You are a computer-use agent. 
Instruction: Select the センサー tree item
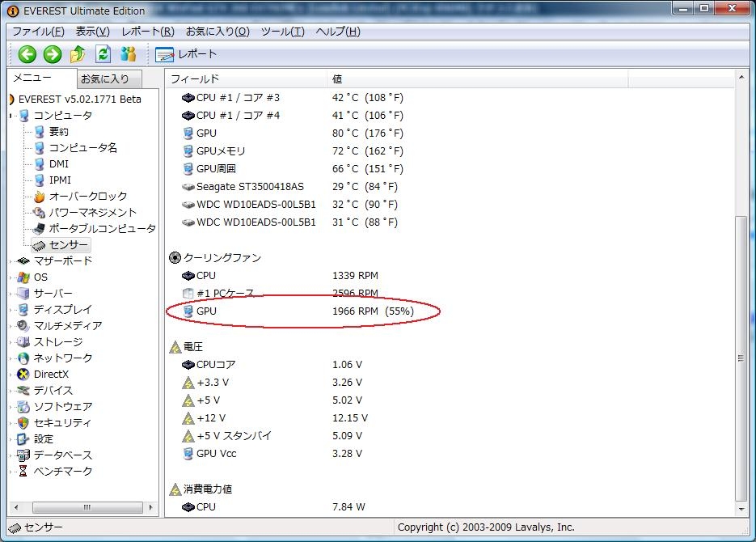[x=61, y=245]
